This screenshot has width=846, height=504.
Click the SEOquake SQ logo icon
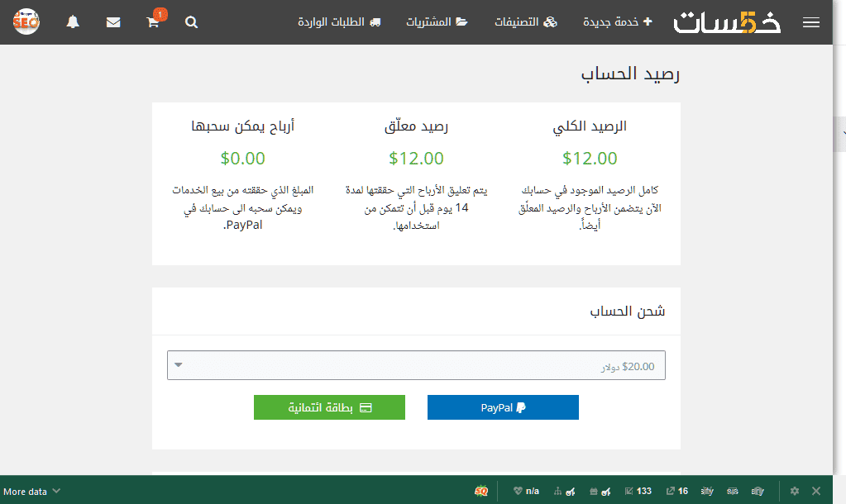coord(480,491)
